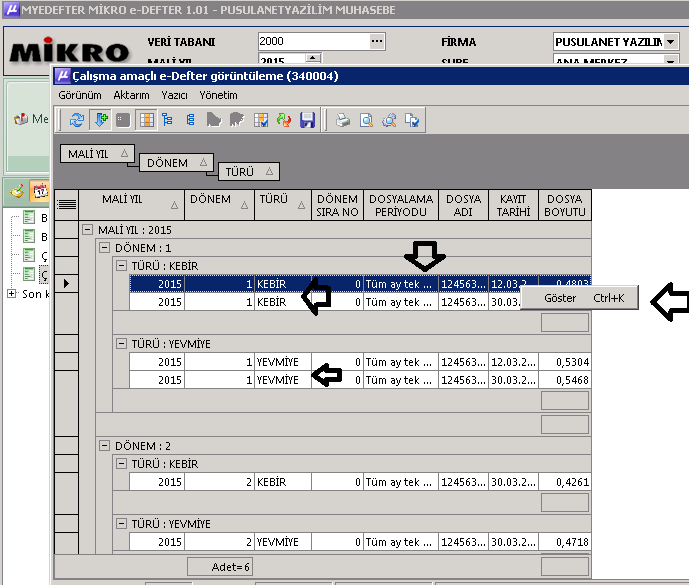Open the Aktarım menu
689x585 pixels.
click(131, 95)
